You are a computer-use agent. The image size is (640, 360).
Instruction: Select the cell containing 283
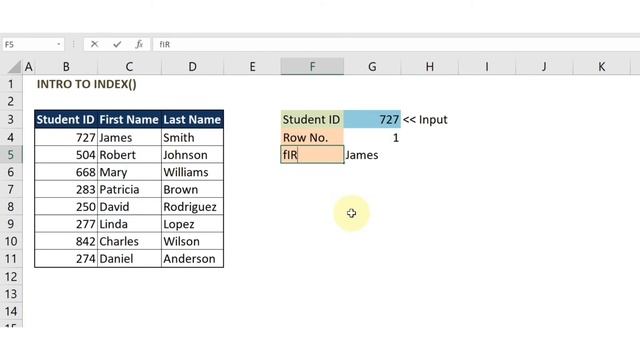pos(66,189)
